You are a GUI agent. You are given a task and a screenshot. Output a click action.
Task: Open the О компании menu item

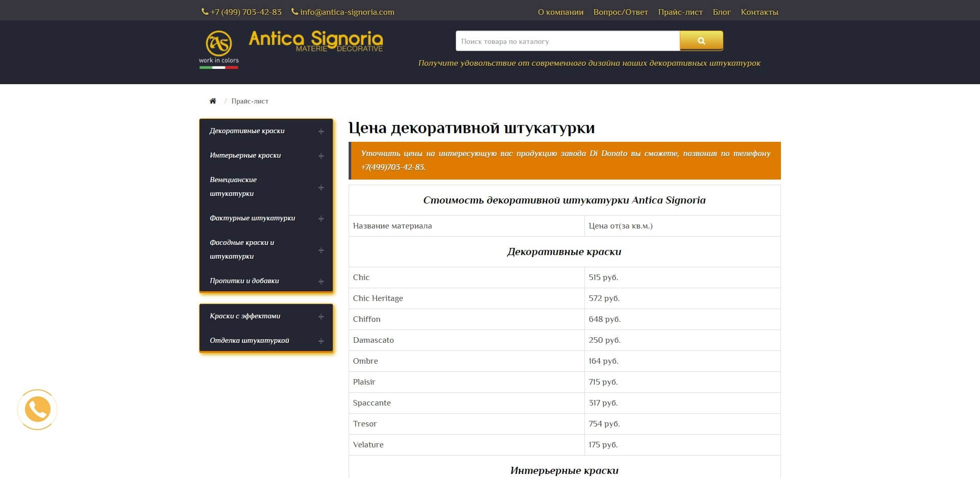pyautogui.click(x=560, y=12)
